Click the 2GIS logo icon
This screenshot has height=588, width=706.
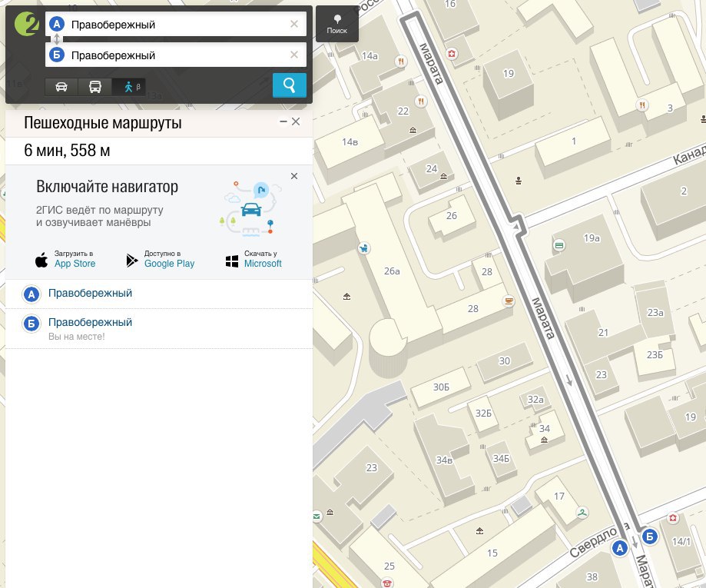pyautogui.click(x=27, y=24)
